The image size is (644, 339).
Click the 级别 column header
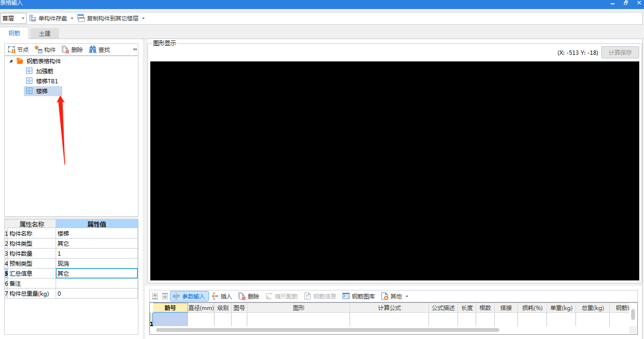click(x=223, y=308)
